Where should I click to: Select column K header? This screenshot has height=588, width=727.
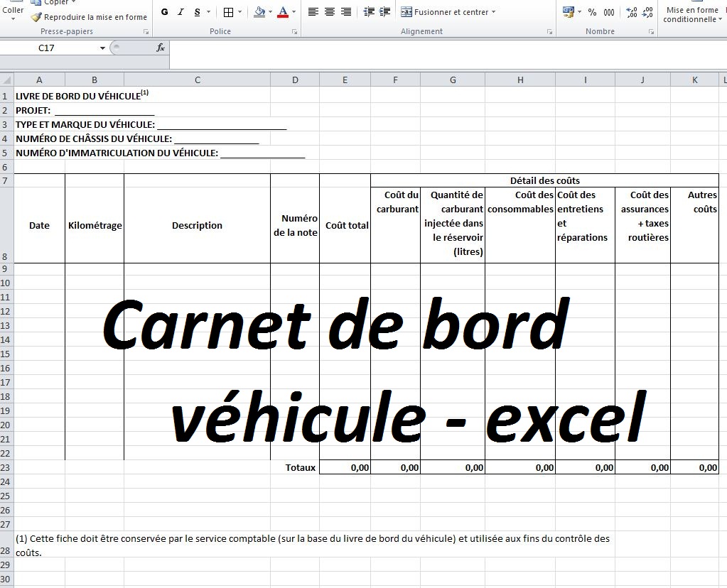(694, 80)
